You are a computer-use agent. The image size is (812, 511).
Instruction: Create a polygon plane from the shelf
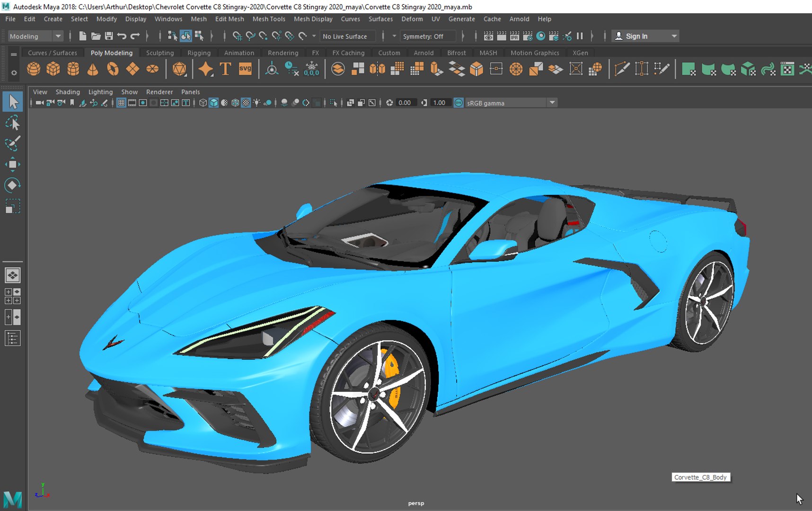click(132, 69)
